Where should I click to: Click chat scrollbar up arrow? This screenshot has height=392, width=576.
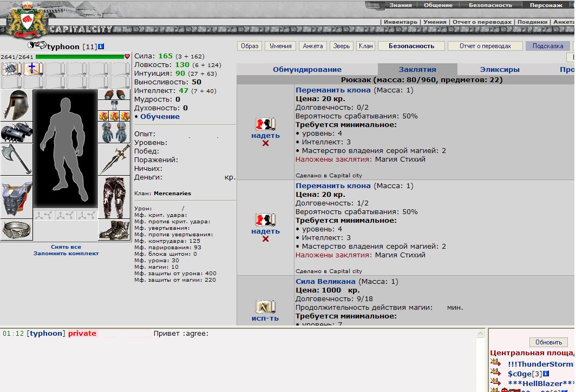point(481,333)
